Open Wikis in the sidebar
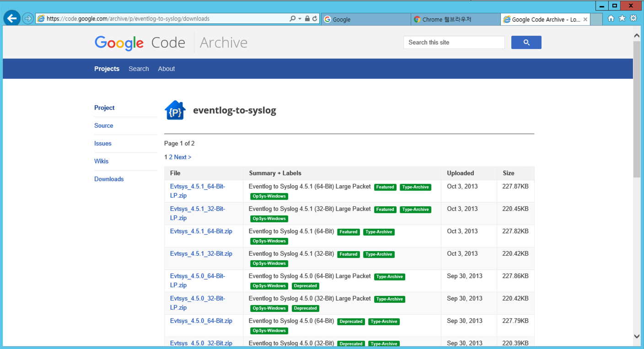644x349 pixels. tap(101, 161)
